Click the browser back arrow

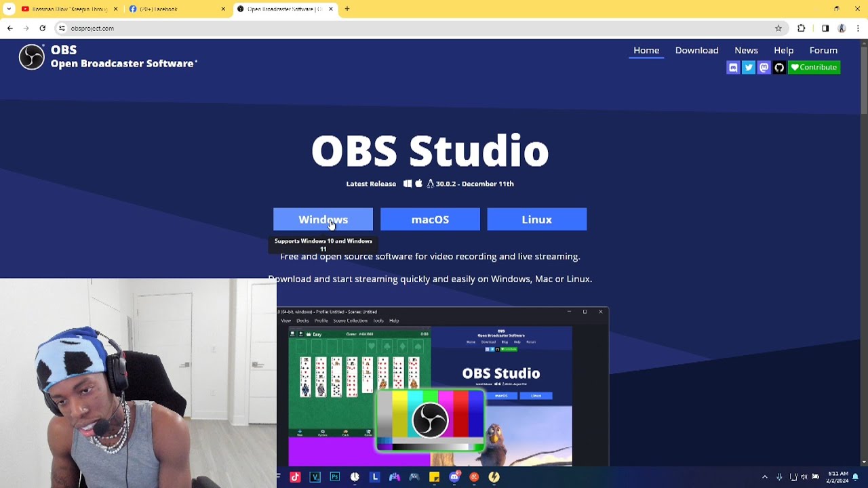9,28
